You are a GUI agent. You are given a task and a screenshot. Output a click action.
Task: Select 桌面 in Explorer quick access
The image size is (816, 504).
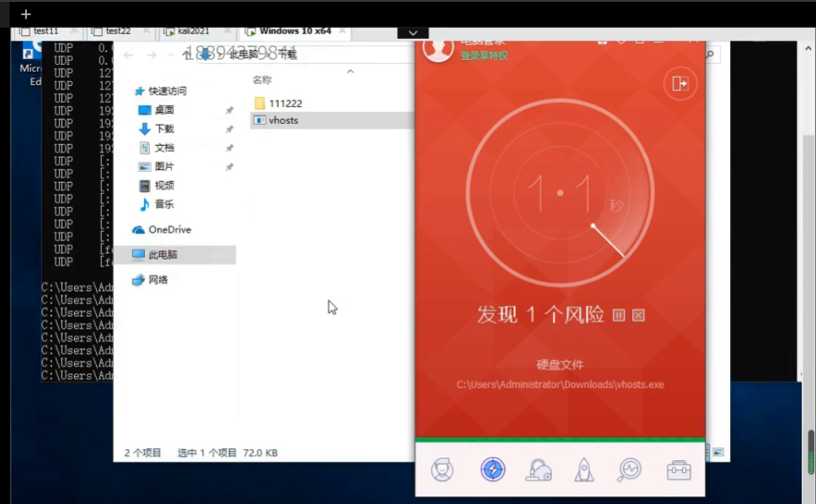pos(157,110)
